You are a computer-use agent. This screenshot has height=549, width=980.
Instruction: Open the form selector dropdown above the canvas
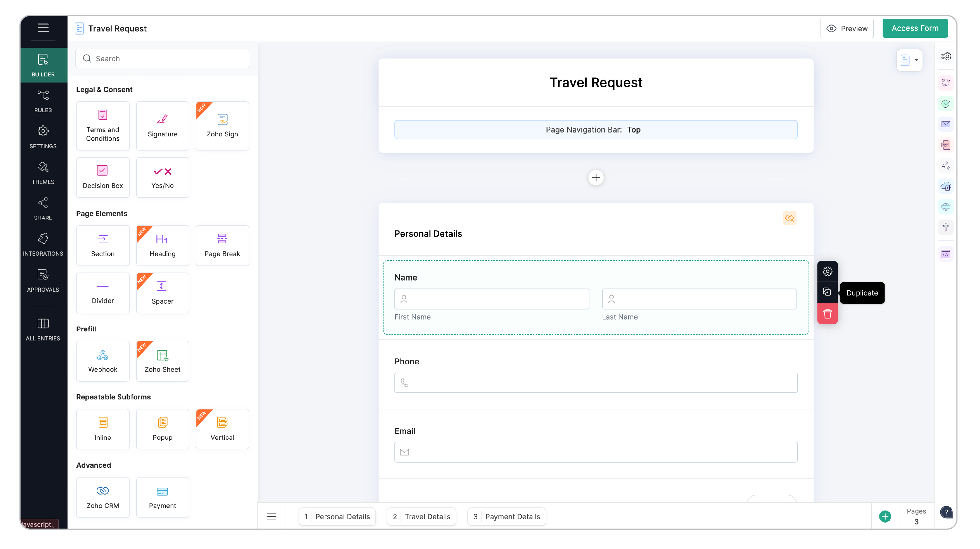(x=910, y=60)
